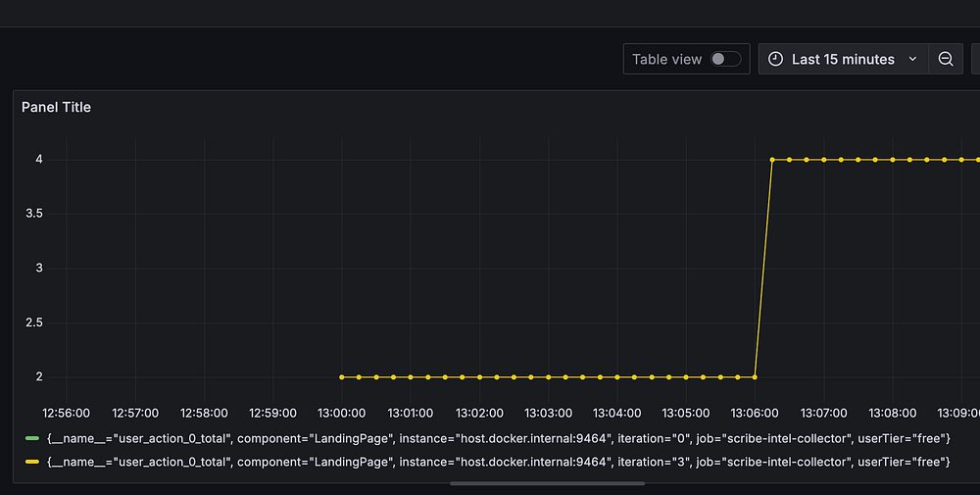Zoom out time range with magnifier icon
Image resolution: width=980 pixels, height=495 pixels.
pyautogui.click(x=946, y=59)
